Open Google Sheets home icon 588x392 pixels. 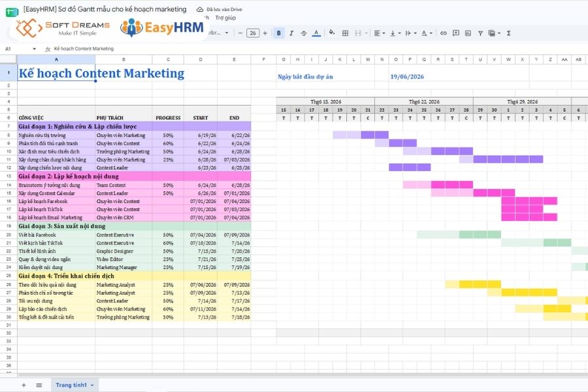coord(12,12)
